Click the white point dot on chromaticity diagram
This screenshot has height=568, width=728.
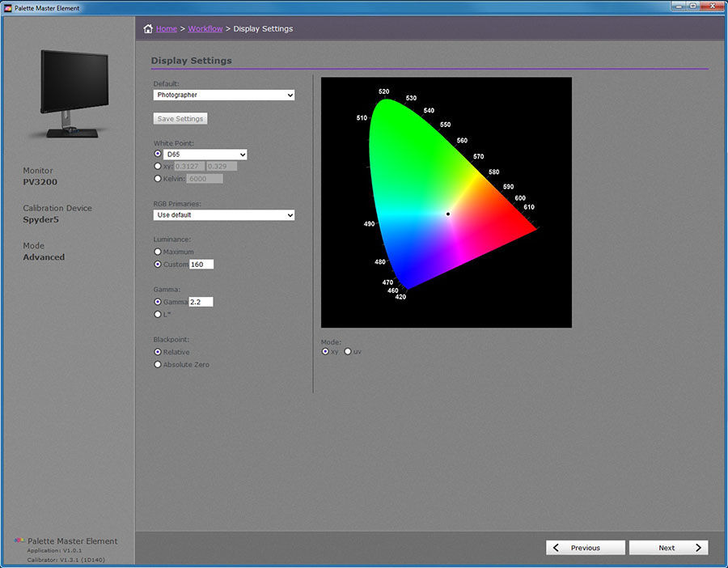448,214
